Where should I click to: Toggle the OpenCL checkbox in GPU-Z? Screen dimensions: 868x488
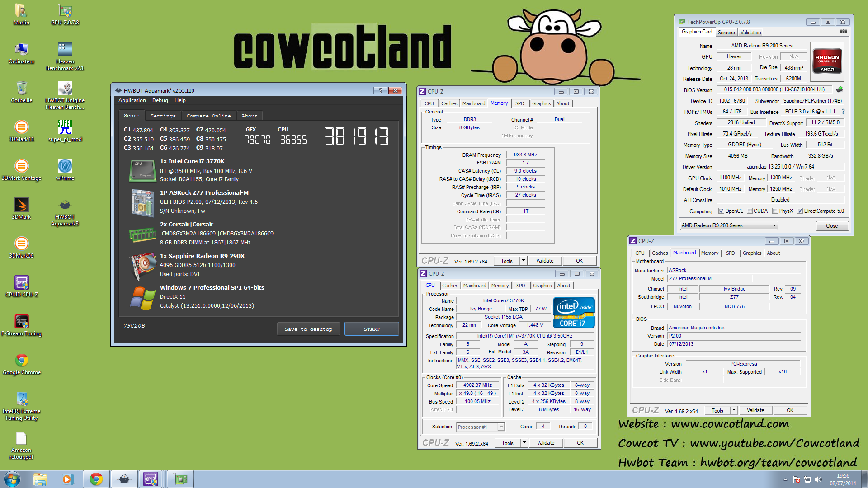point(722,211)
